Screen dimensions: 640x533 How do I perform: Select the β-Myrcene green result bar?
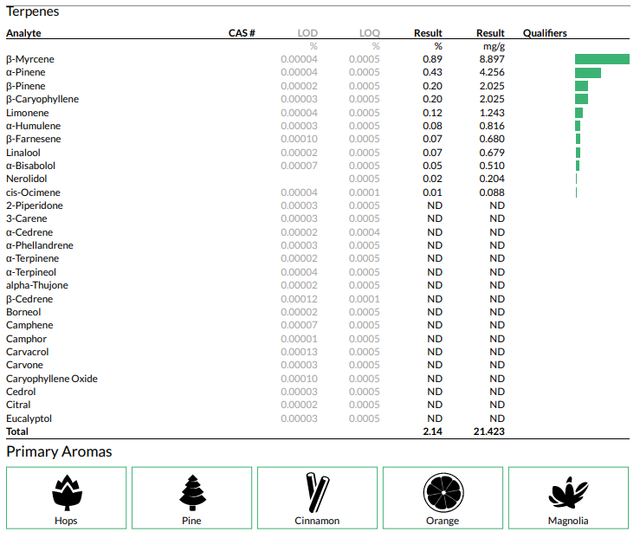[x=602, y=59]
